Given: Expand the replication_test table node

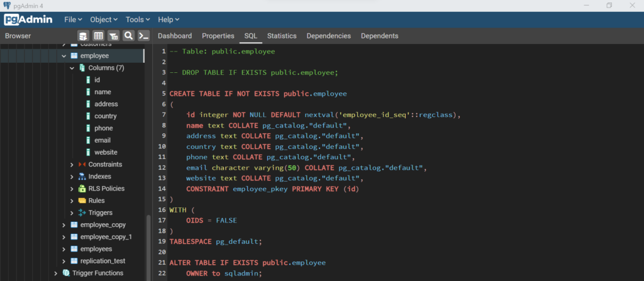Looking at the screenshot, I should 64,261.
